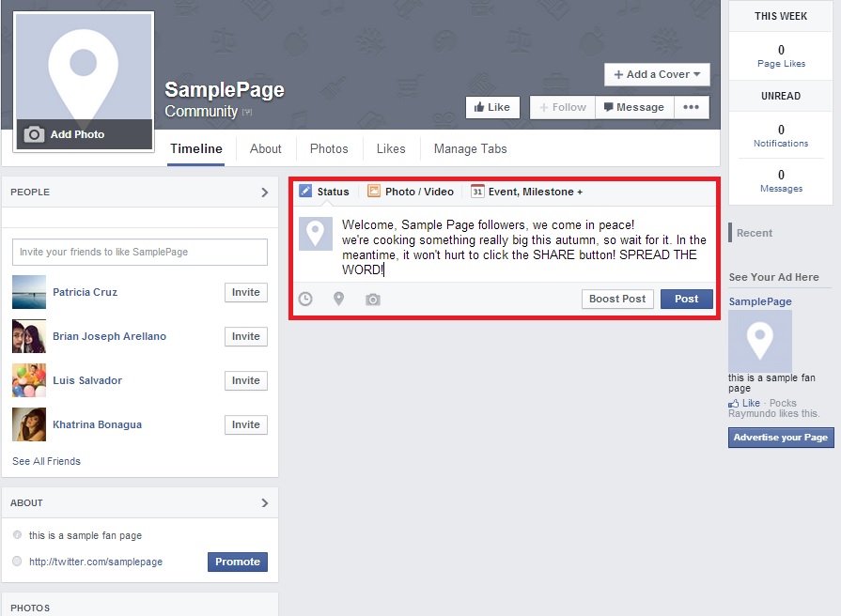The width and height of the screenshot is (841, 616).
Task: Invite Patricia Cruz
Action: point(245,292)
